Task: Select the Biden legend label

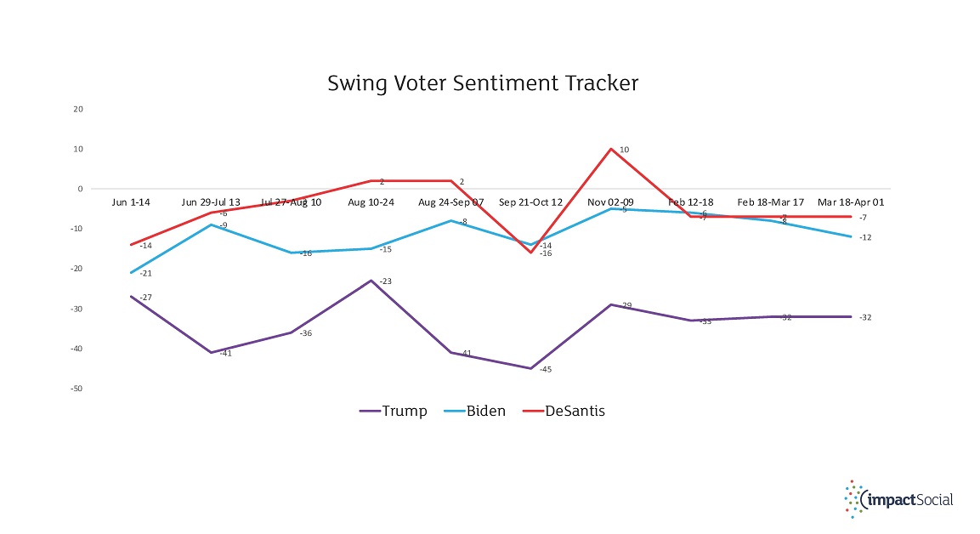Action: pyautogui.click(x=486, y=412)
